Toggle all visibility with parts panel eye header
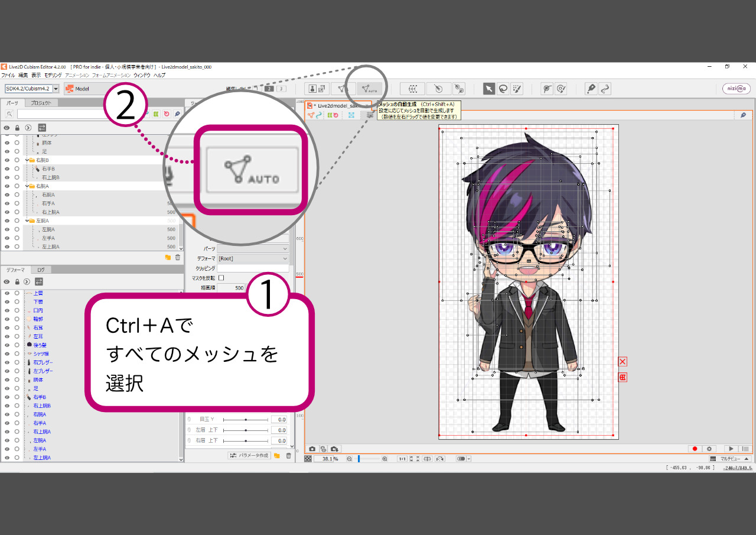 [7, 127]
